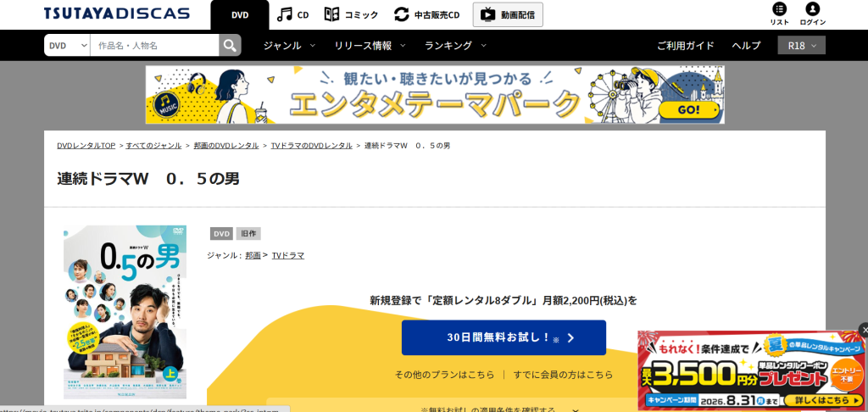Open the リスト icon

click(780, 14)
